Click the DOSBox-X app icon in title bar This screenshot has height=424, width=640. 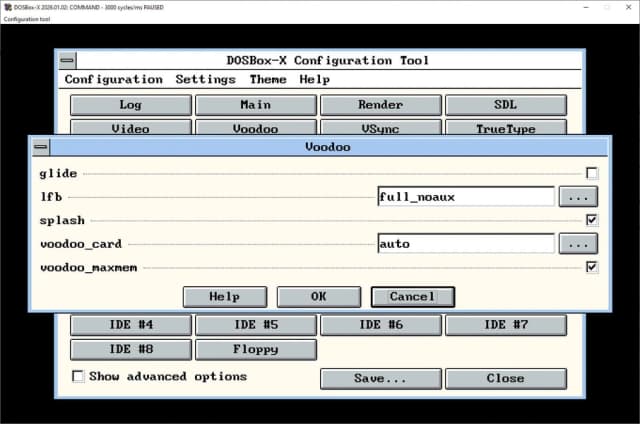pyautogui.click(x=7, y=7)
